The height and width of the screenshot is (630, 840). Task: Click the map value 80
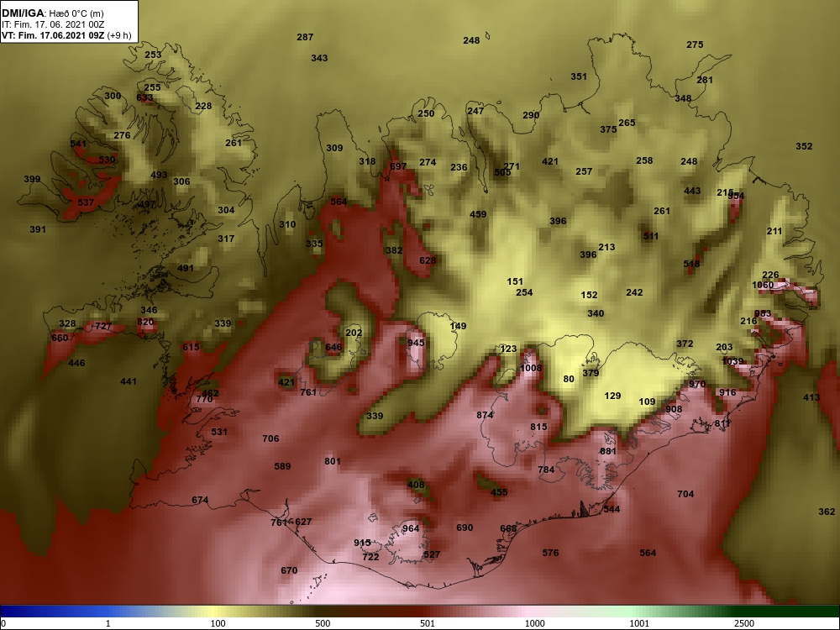[569, 380]
